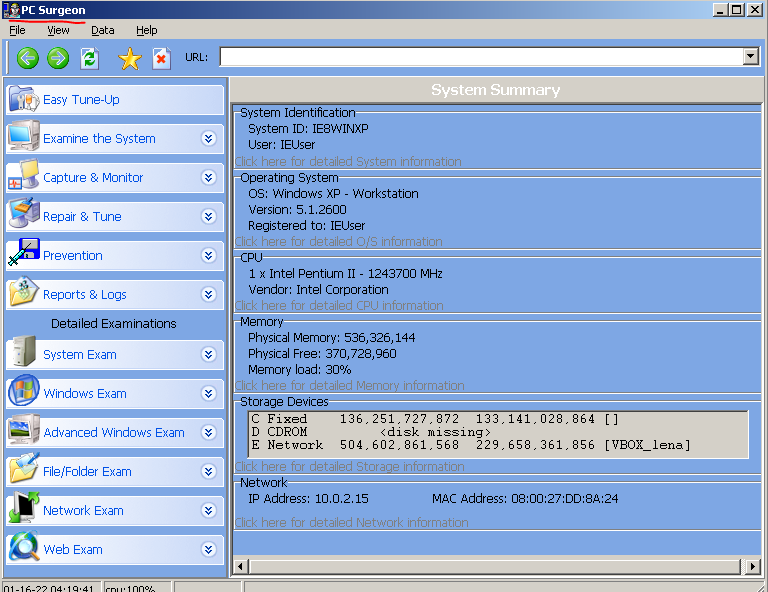Click the horizontal scrollbar left arrow

tap(240, 567)
